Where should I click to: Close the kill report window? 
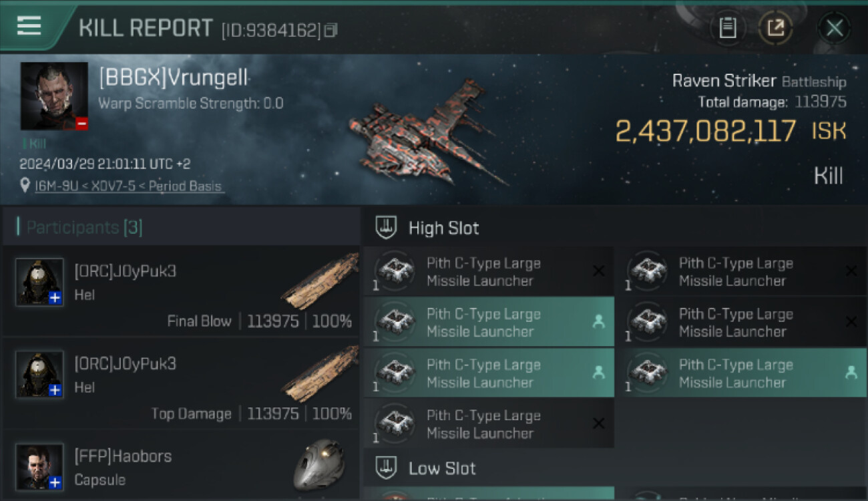tap(834, 28)
